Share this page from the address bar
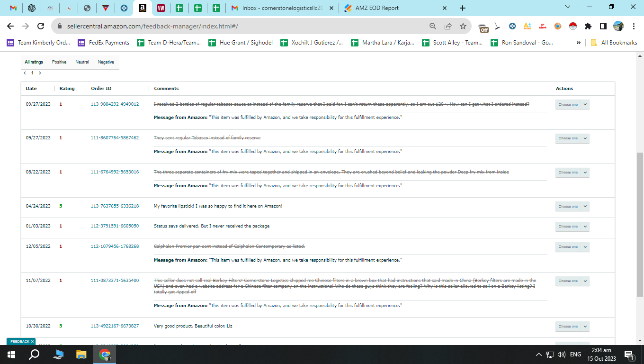 point(448,27)
